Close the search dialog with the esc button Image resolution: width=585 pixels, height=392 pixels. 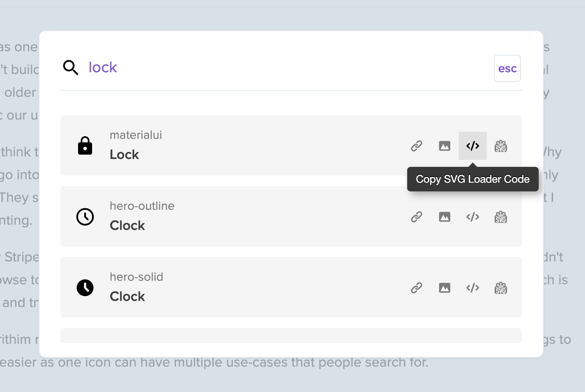507,68
